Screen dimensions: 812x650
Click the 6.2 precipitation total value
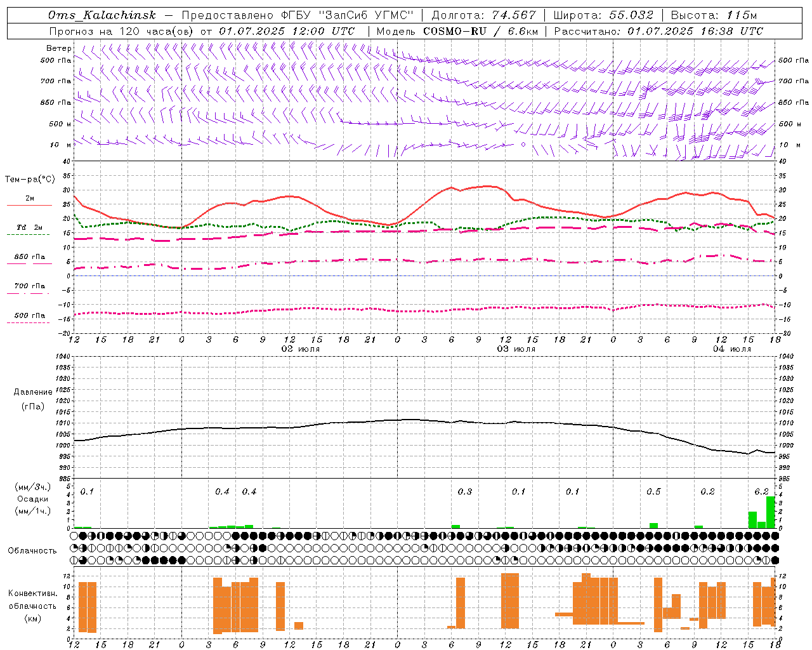click(x=762, y=491)
